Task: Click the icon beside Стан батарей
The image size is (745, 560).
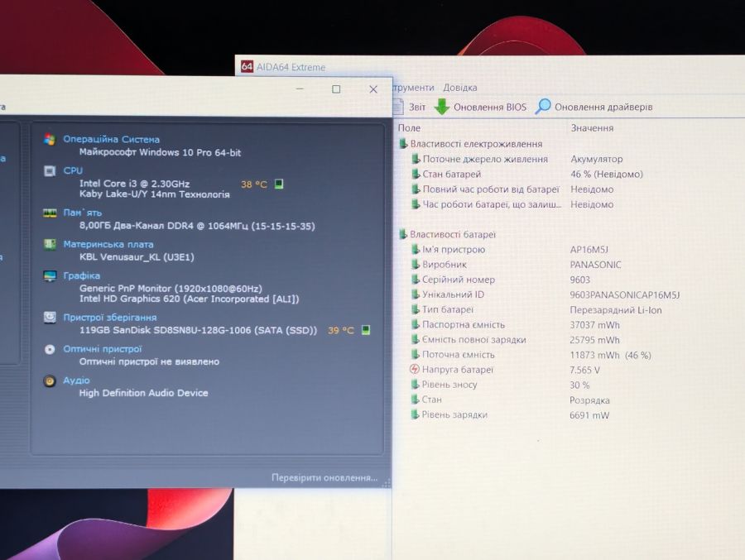Action: [x=416, y=174]
